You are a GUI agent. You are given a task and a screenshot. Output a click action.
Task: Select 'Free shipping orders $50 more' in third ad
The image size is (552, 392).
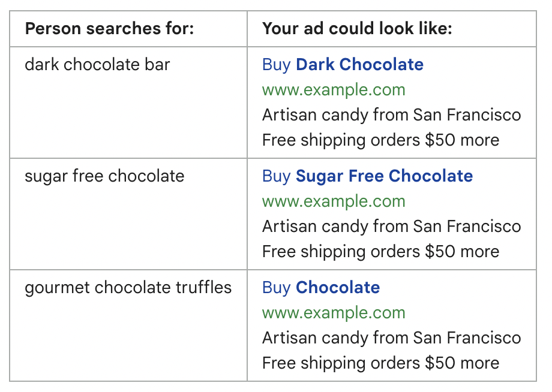pos(380,363)
